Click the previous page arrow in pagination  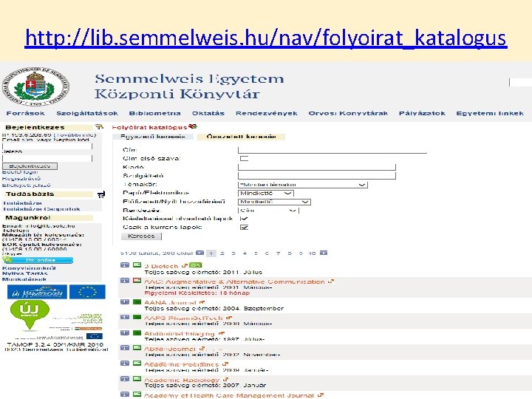click(x=199, y=253)
